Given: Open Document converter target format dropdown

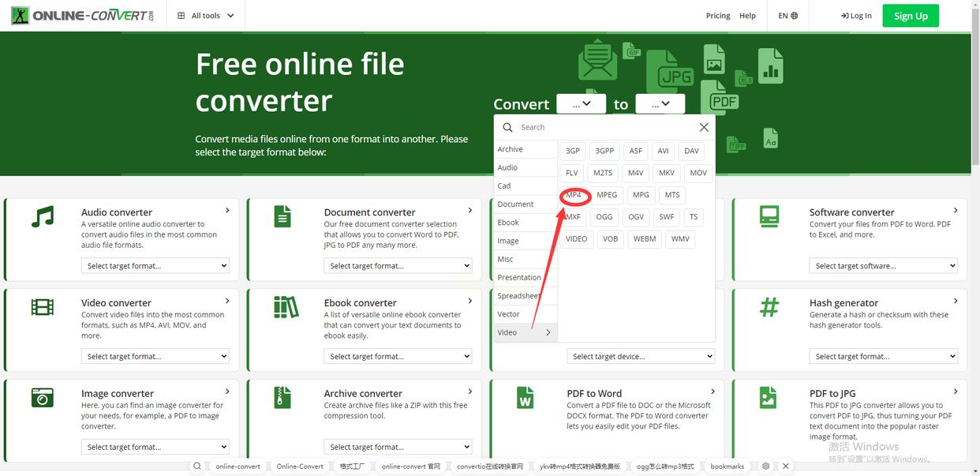Looking at the screenshot, I should (x=398, y=266).
